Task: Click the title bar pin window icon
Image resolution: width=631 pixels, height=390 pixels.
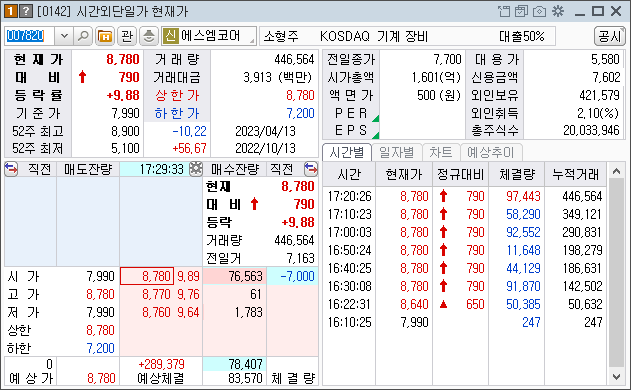Action: pos(504,11)
